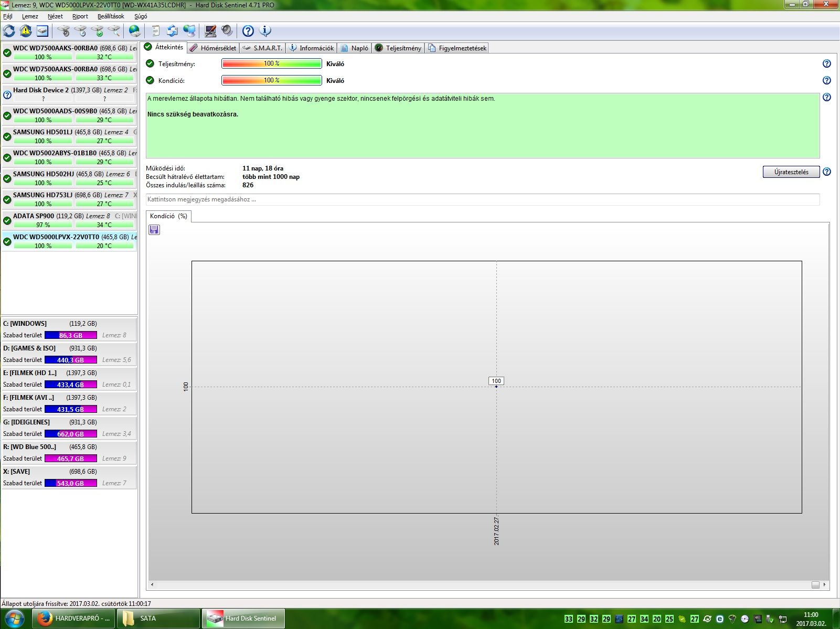This screenshot has height=629, width=840.
Task: Open the SATA folder taskbar button
Action: tap(158, 619)
